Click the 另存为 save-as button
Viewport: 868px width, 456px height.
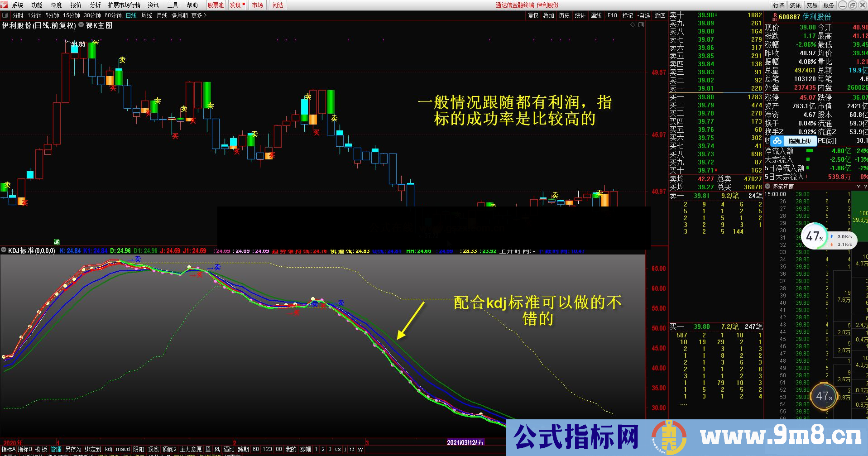74,449
